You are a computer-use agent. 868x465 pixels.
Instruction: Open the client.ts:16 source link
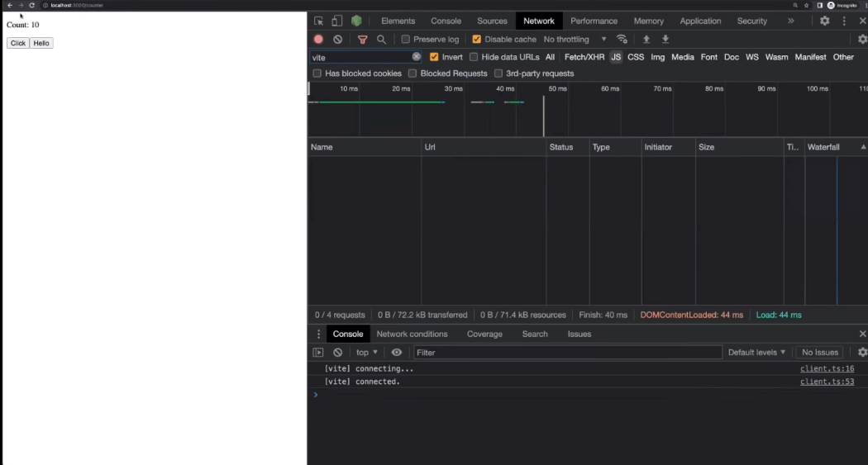pyautogui.click(x=827, y=368)
